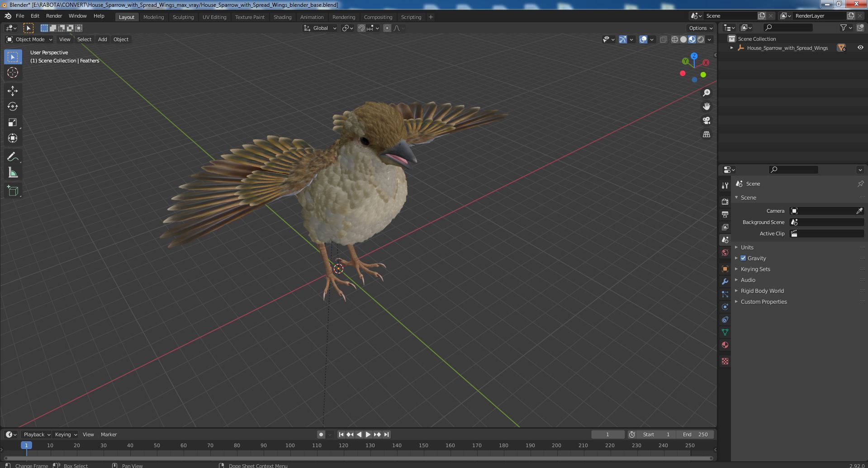868x468 pixels.
Task: Open the Render menu
Action: pos(54,16)
